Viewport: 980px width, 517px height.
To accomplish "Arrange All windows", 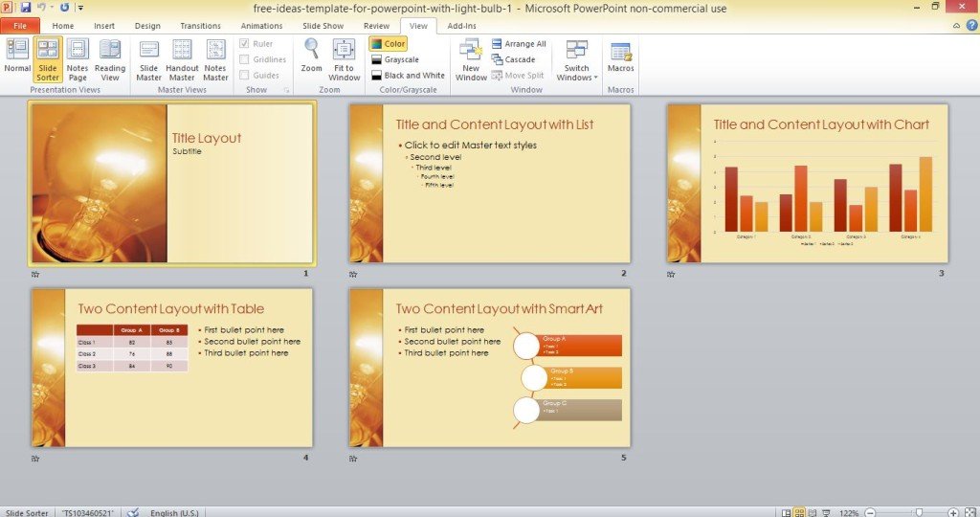I will click(519, 44).
